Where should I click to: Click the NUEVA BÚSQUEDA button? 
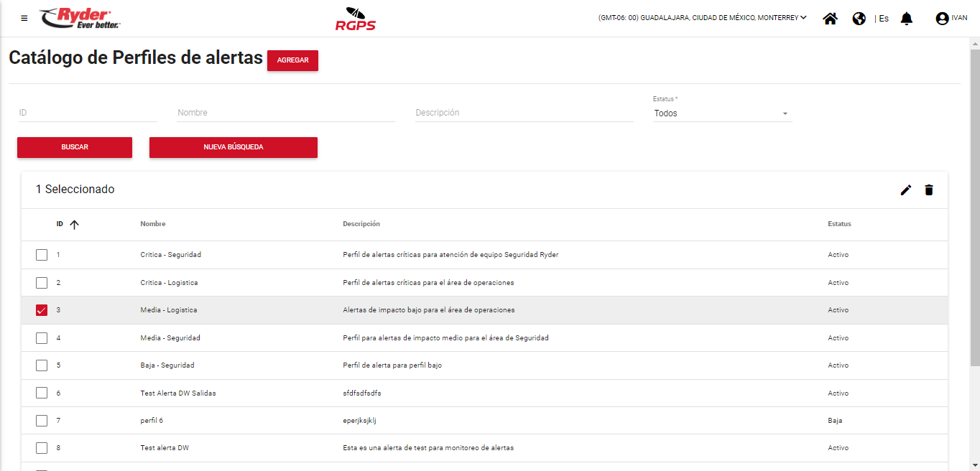pos(233,147)
